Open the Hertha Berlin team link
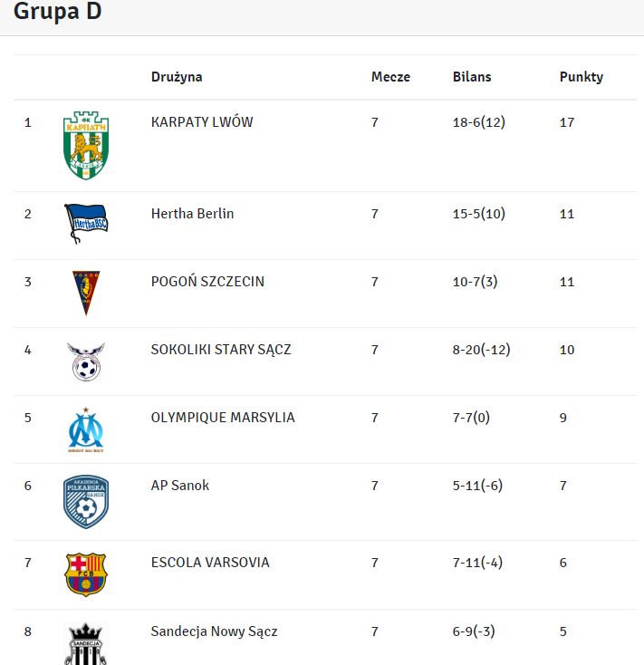Viewport: 644px width, 665px height. 192,214
